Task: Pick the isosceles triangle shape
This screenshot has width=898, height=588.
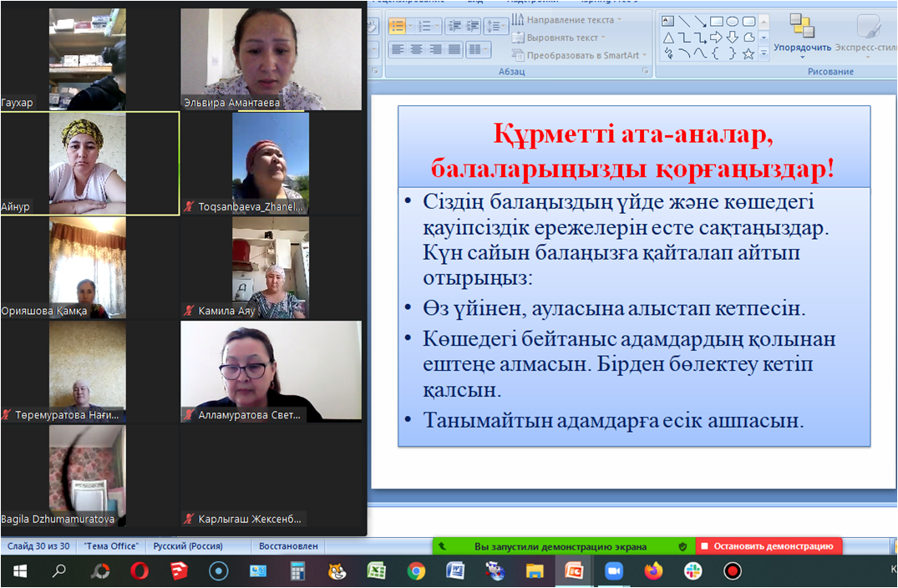Action: [x=668, y=38]
